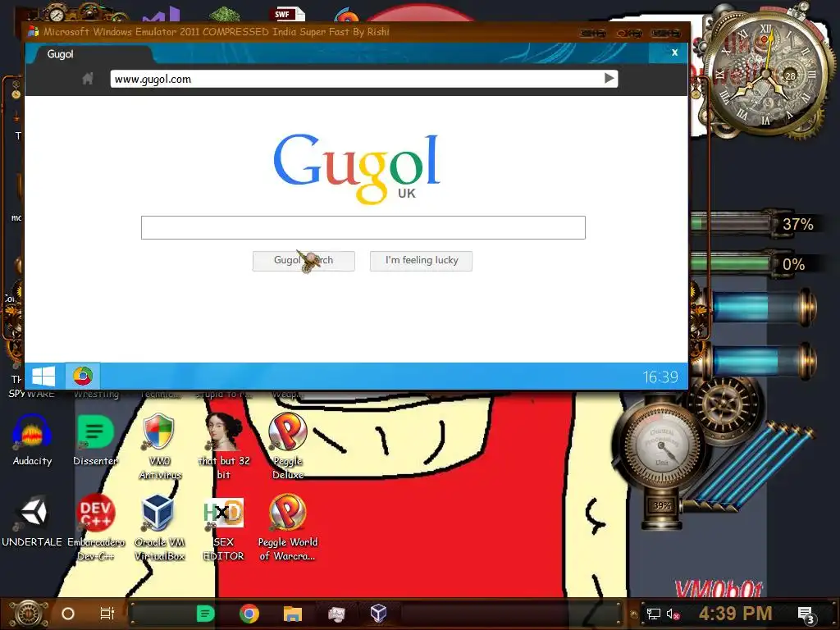Click the Gugol UK logo
The width and height of the screenshot is (840, 630).
358,167
